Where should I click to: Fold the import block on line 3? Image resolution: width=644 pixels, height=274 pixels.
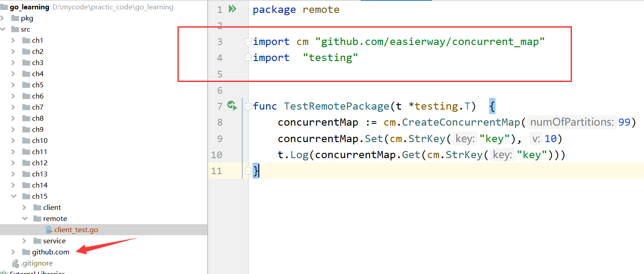click(248, 42)
